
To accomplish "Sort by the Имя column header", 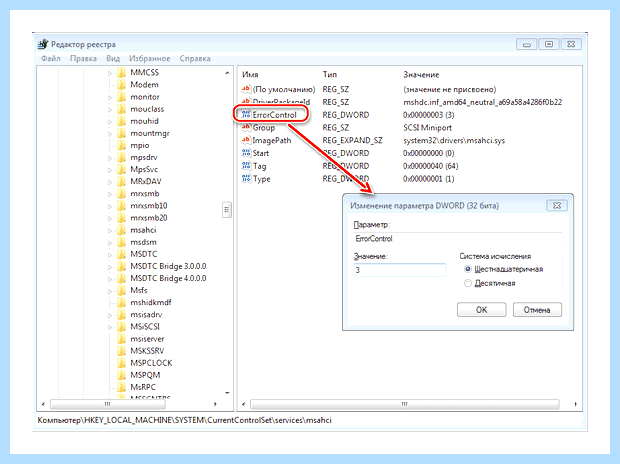I will click(x=250, y=74).
